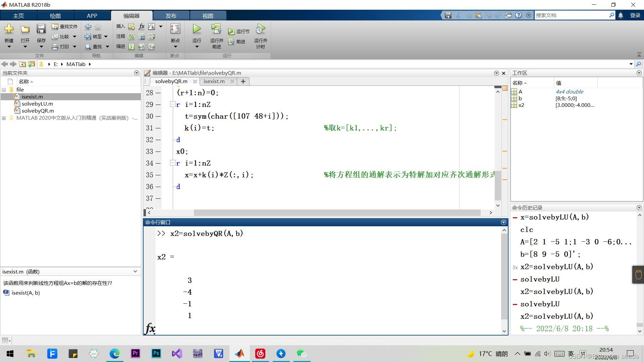Select solvebyQR.m in current folder
The image size is (644, 362).
point(38,111)
